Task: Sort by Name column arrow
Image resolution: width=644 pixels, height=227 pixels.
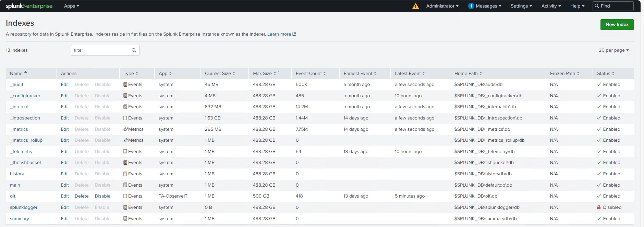Action: coord(26,73)
